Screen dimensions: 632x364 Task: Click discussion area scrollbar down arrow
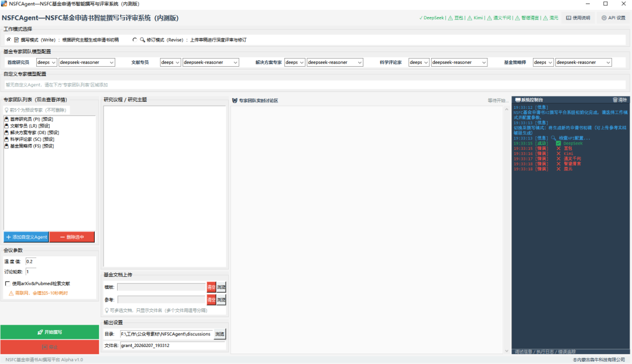pyautogui.click(x=507, y=351)
